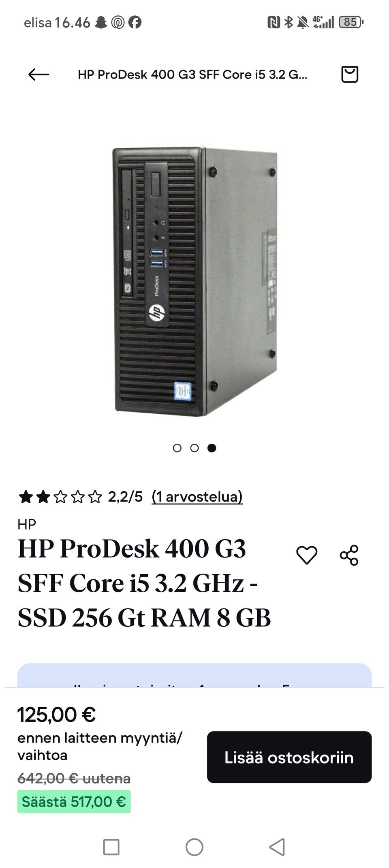Add product to favorites with heart icon

point(307,555)
